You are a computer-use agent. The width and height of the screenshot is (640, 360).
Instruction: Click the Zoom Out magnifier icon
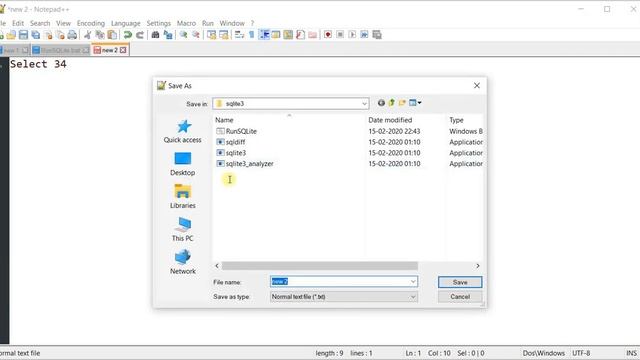(196, 35)
